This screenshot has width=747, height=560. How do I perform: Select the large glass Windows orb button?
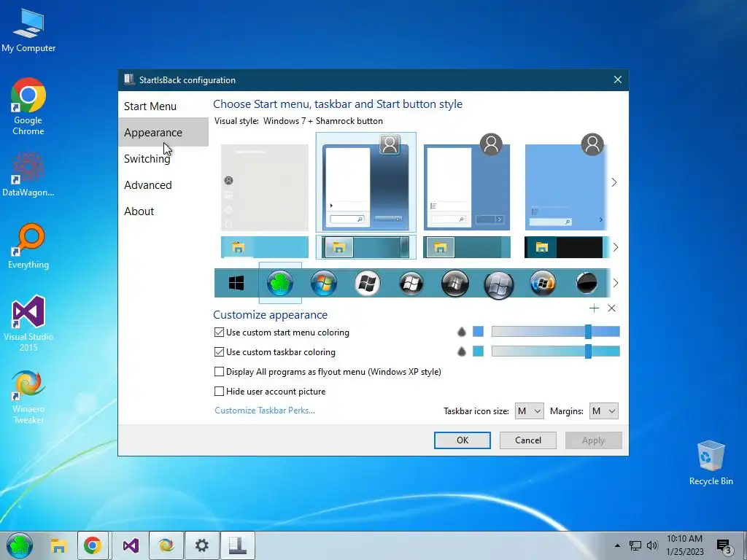click(x=499, y=284)
